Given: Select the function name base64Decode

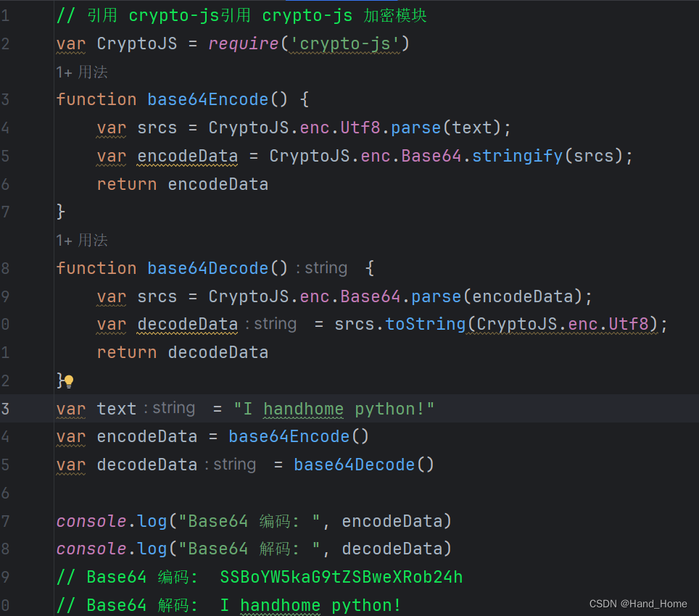Looking at the screenshot, I should (207, 268).
